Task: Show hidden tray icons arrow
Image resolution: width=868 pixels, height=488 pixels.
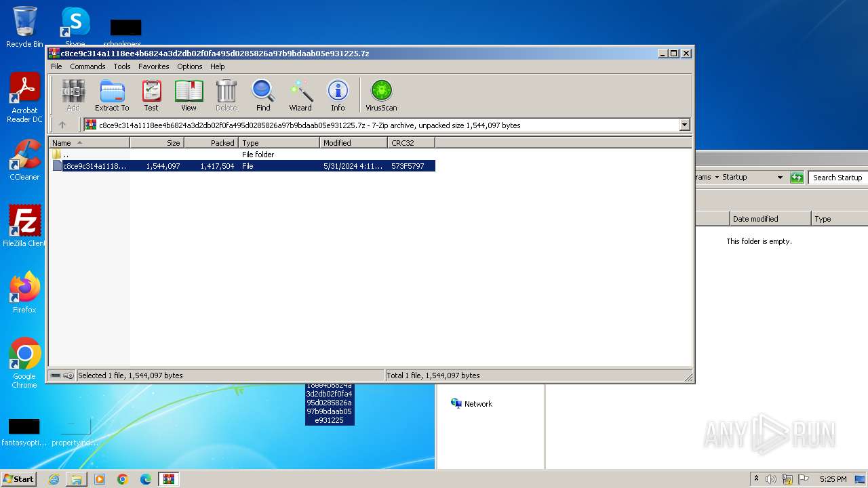Action: click(x=756, y=479)
